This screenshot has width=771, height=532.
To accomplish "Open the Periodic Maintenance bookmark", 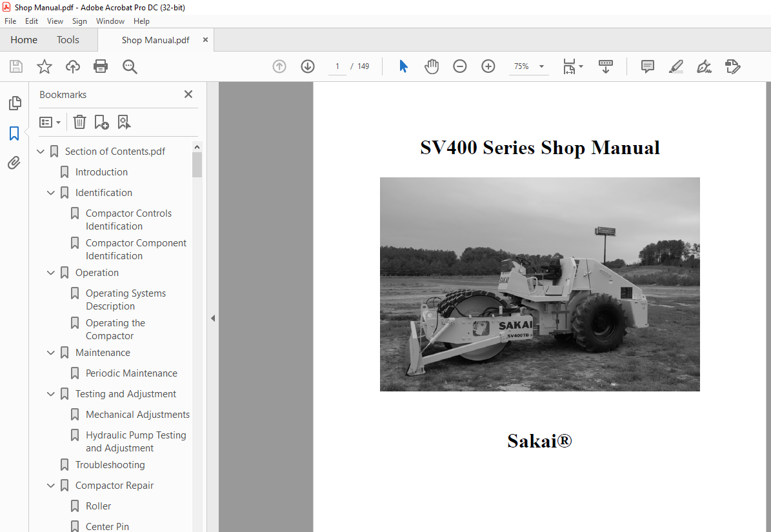I will pyautogui.click(x=131, y=373).
